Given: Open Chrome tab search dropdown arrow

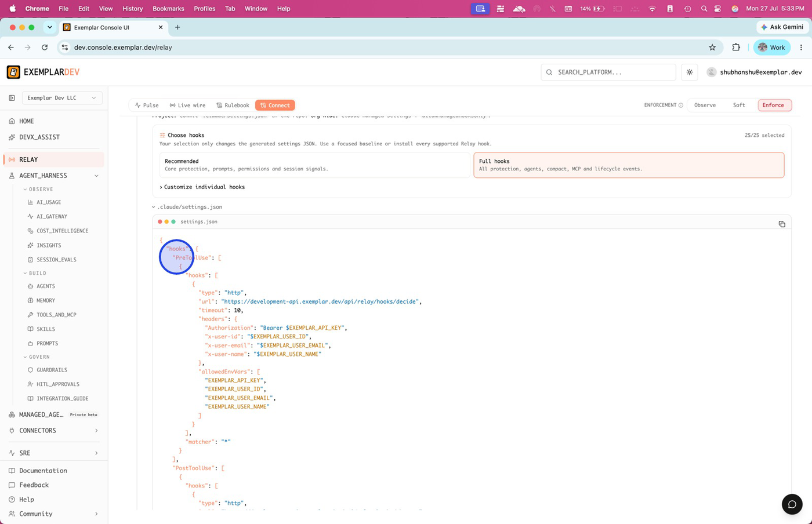Looking at the screenshot, I should [x=50, y=27].
